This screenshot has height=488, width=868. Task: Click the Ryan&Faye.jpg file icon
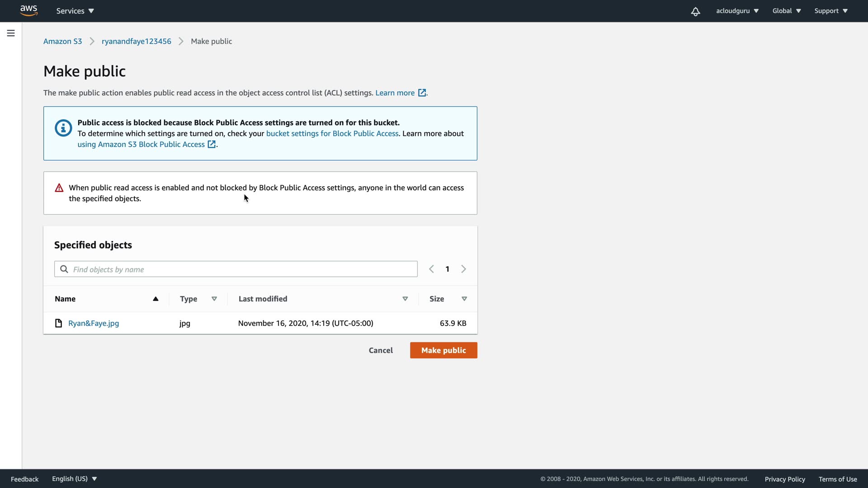coord(58,323)
